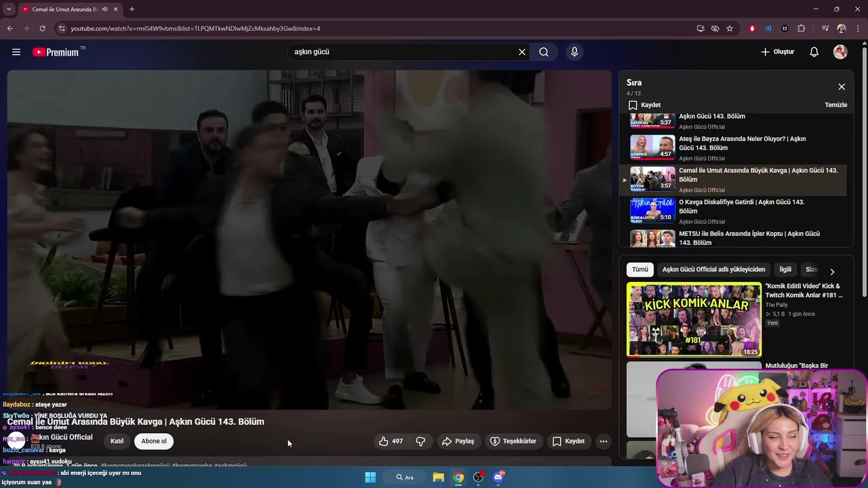Open the tab search dropdown arrow
868x488 pixels.
8,9
